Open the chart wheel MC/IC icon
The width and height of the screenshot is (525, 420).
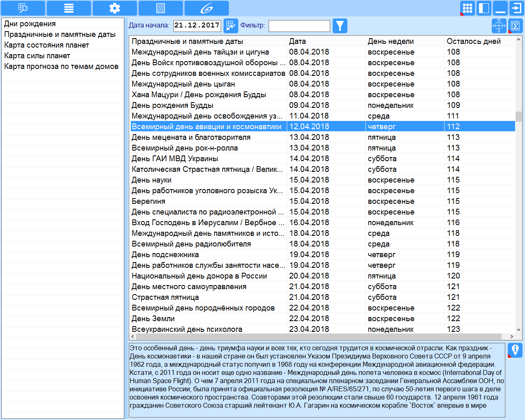click(499, 26)
